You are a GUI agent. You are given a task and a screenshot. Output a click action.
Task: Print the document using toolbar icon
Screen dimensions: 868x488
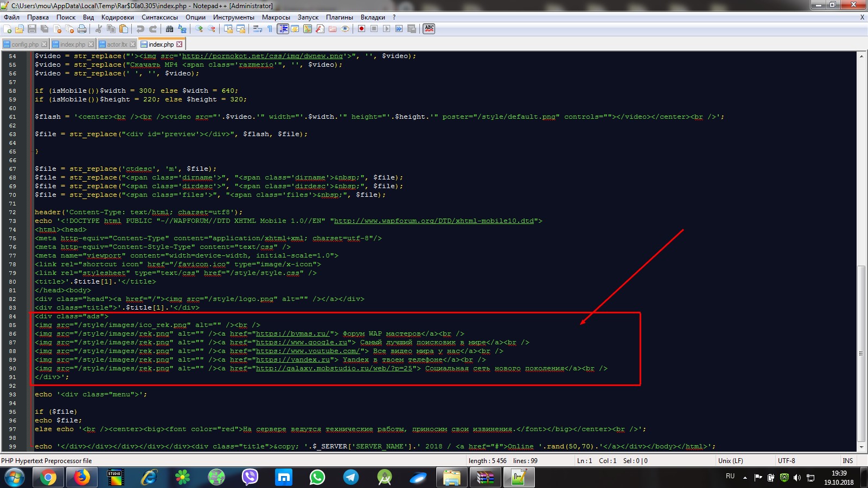click(82, 29)
